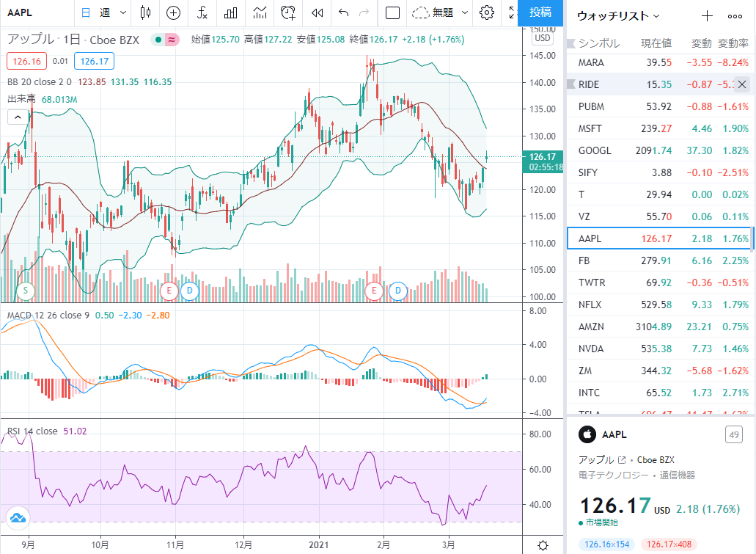The width and height of the screenshot is (756, 554).
Task: Click the blue 投稿 publish button
Action: tap(540, 12)
